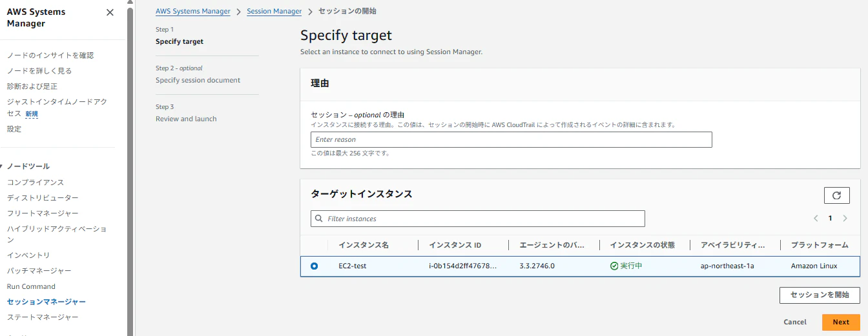Open セッションマネージャー in sidebar
Viewport: 868px width, 336px height.
(x=46, y=302)
